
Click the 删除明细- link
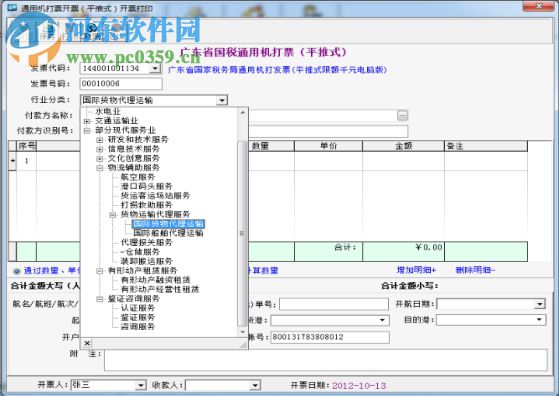pos(475,270)
